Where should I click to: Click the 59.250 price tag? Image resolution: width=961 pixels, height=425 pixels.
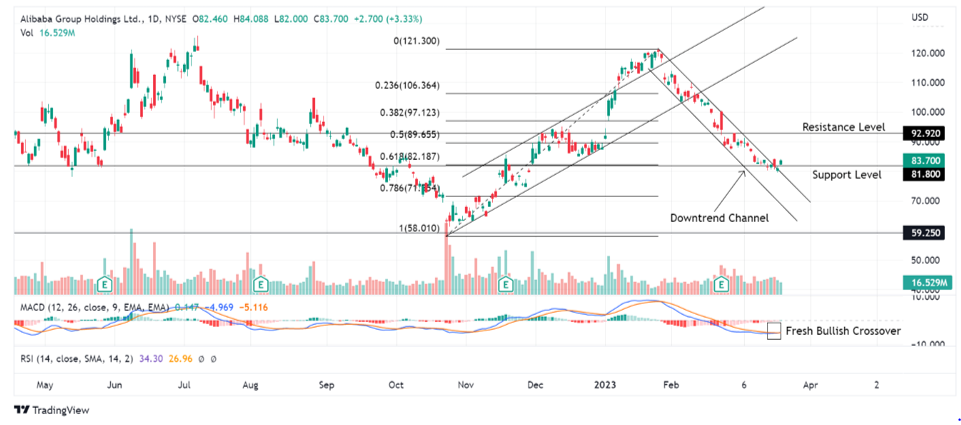[x=923, y=233]
